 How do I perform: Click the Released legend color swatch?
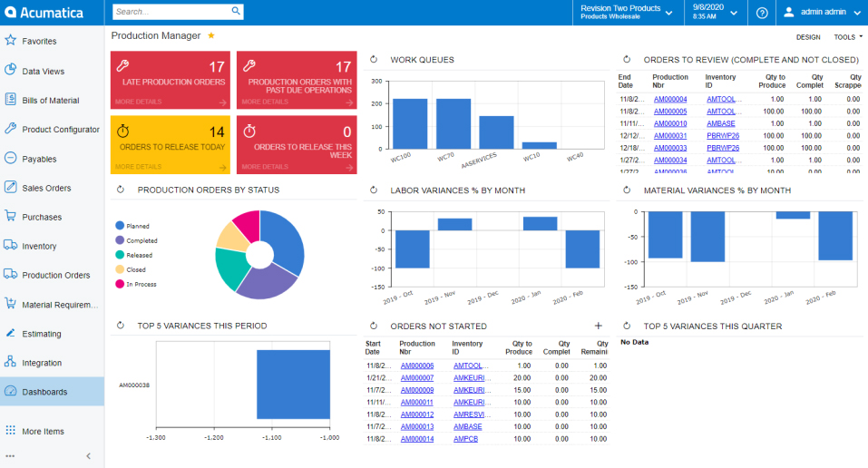point(120,255)
